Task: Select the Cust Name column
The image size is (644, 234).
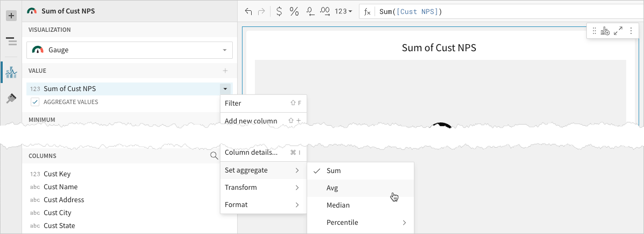Action: (x=60, y=187)
